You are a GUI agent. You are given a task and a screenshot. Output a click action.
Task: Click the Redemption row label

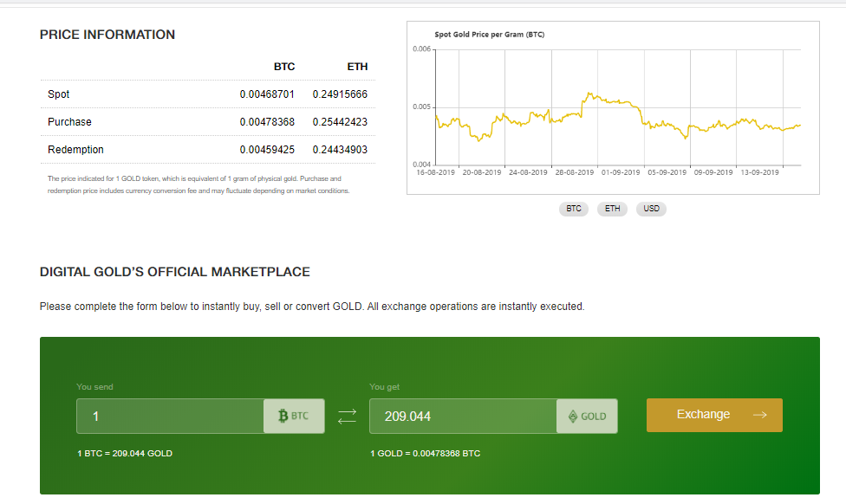coord(75,150)
